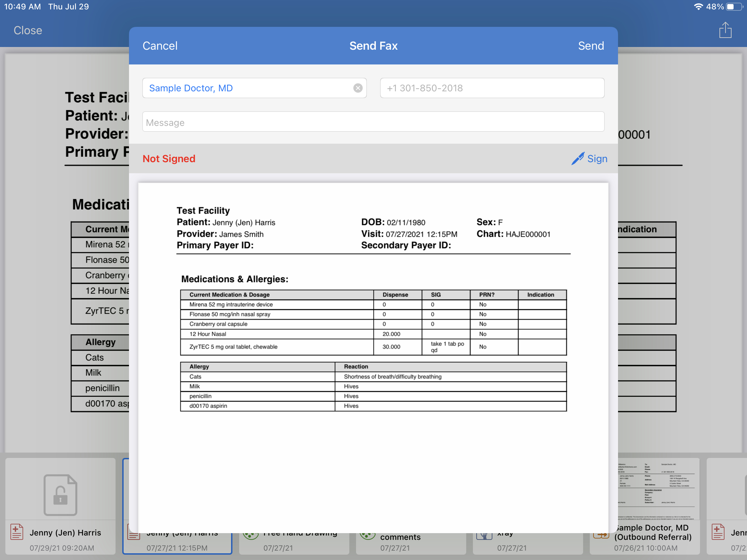Image resolution: width=747 pixels, height=560 pixels.
Task: Clear the Sample Doctor, MD recipient
Action: 358,88
